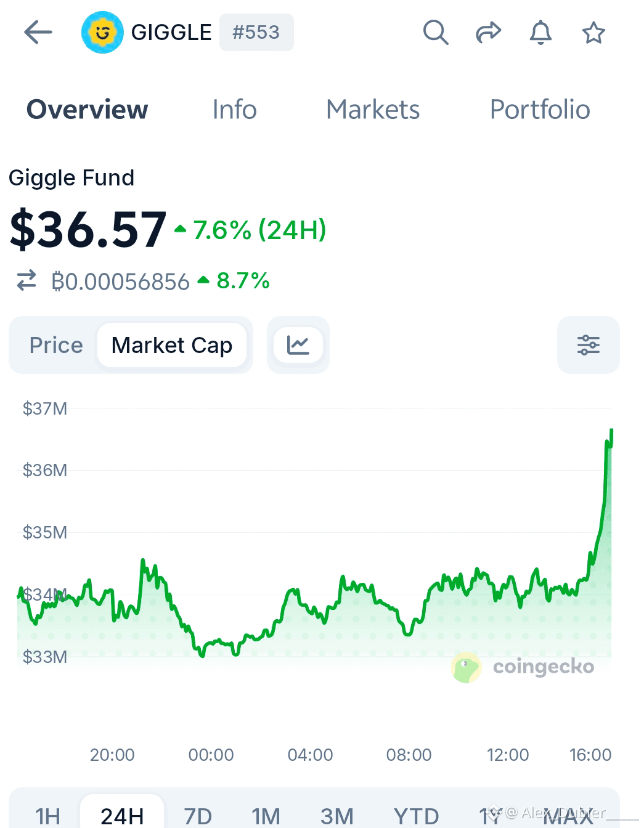The image size is (644, 828).
Task: Open the search magnifier icon
Action: [x=436, y=32]
